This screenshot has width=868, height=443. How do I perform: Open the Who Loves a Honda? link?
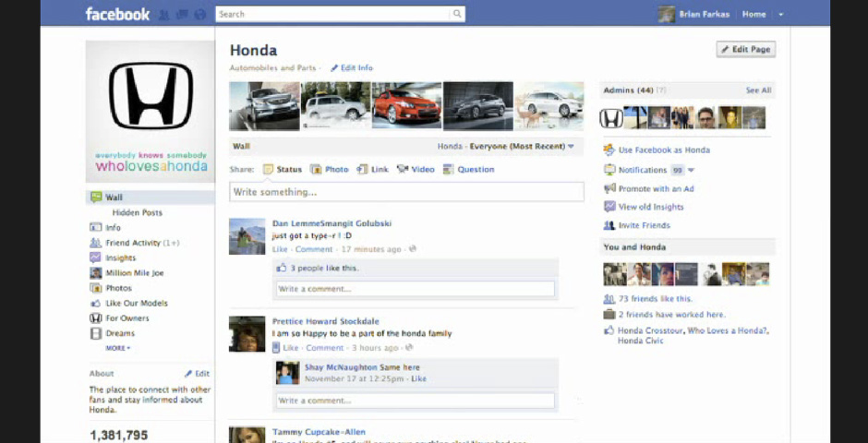[728, 330]
